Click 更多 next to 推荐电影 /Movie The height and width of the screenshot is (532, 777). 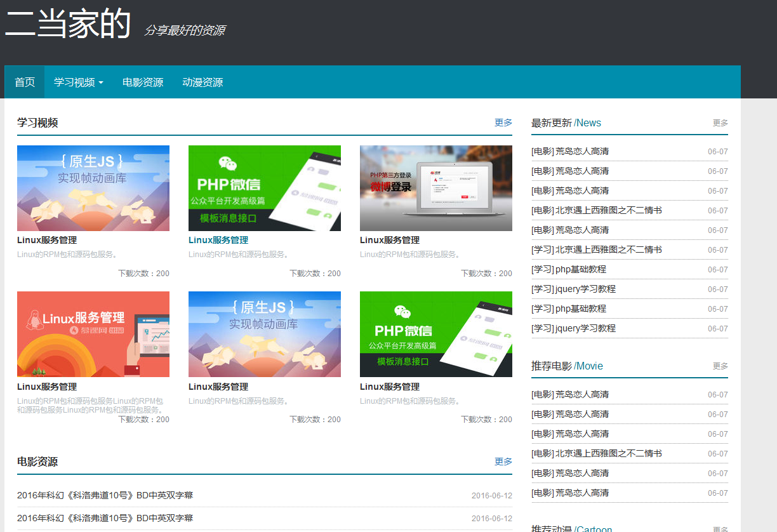click(x=720, y=366)
